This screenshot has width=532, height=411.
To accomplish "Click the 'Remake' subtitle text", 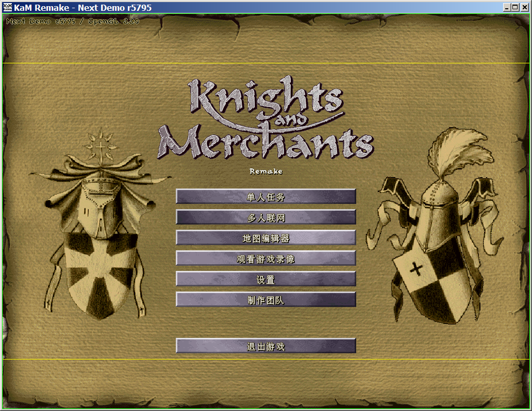I will point(266,171).
